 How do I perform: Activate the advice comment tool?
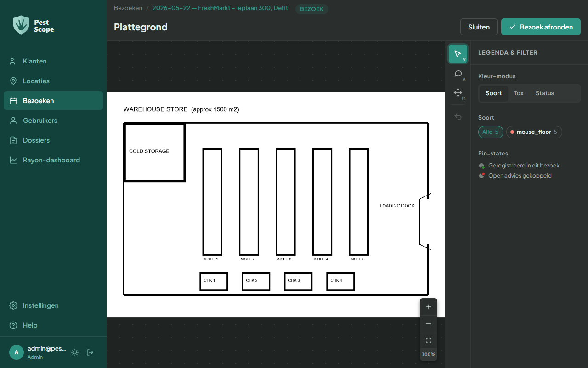coord(458,74)
